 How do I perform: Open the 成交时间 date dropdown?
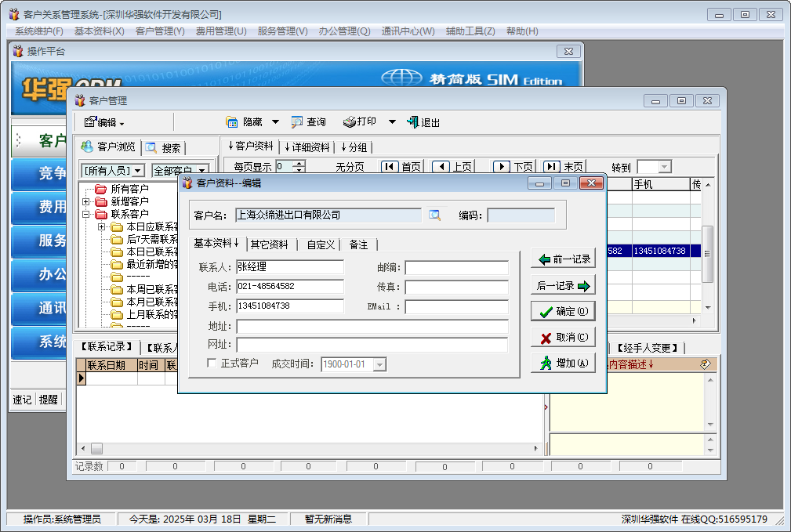(380, 364)
